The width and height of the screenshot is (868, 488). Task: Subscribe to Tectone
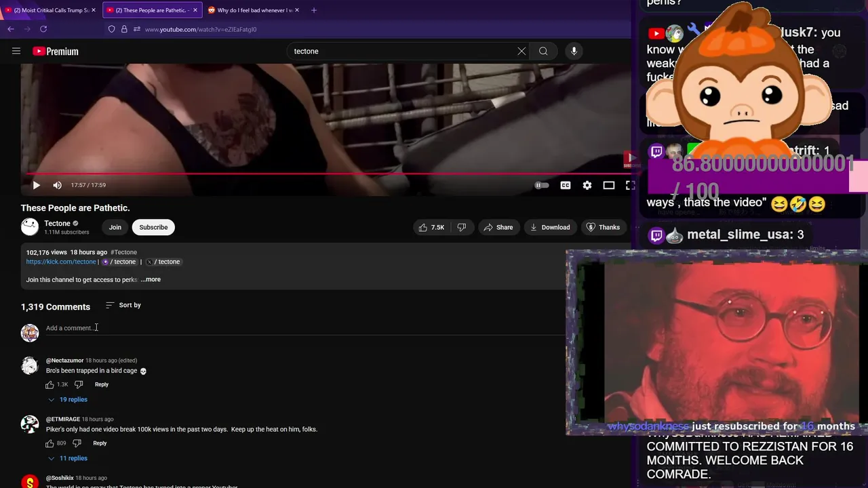pyautogui.click(x=153, y=227)
